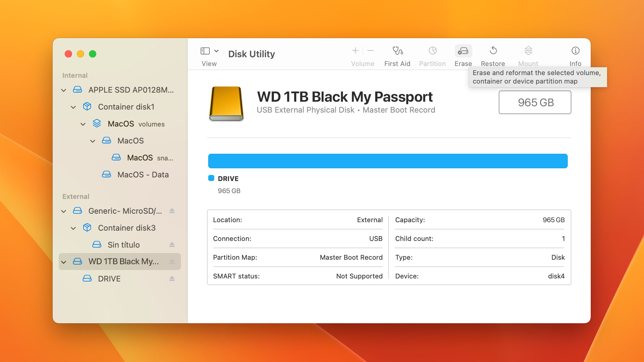Click the yellow minimize window button
The height and width of the screenshot is (362, 644).
80,54
